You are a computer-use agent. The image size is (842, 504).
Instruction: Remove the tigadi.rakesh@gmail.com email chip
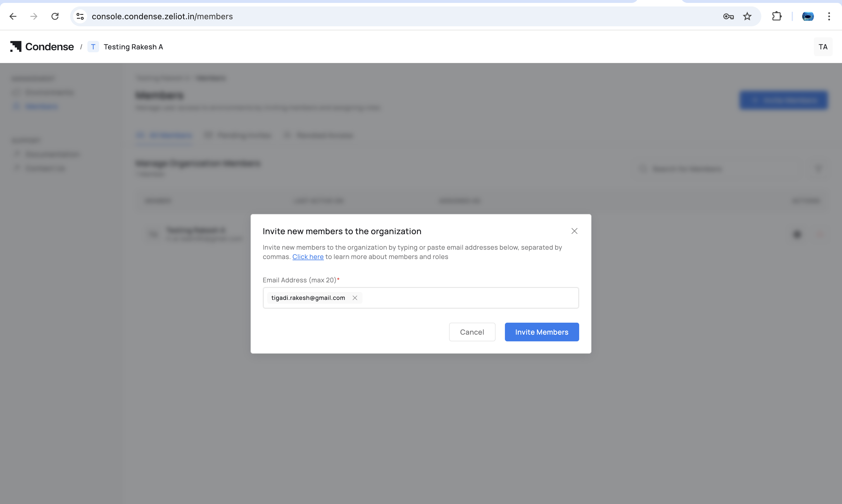point(355,298)
